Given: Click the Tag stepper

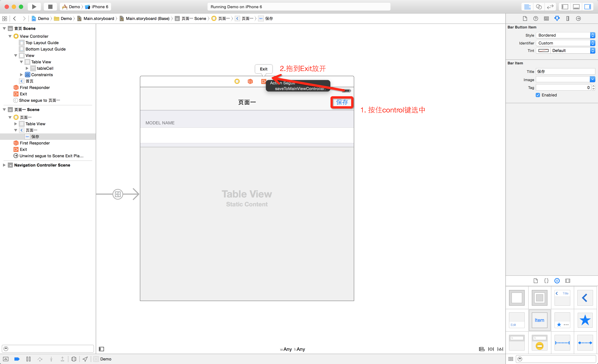Looking at the screenshot, I should (593, 87).
